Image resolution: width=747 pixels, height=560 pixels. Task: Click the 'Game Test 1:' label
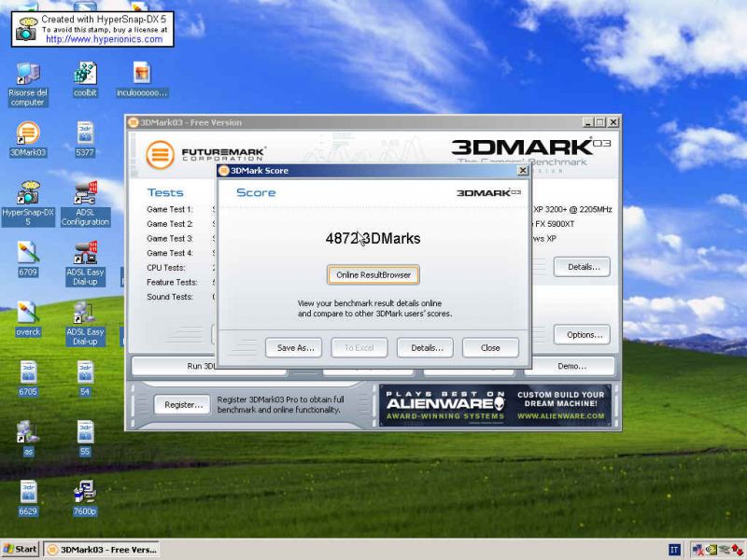pos(170,209)
